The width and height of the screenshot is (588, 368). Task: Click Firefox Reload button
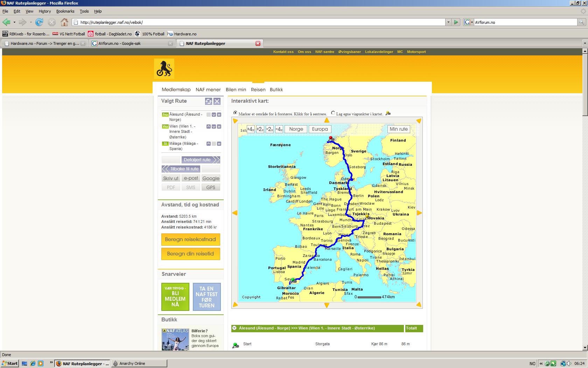coord(39,22)
